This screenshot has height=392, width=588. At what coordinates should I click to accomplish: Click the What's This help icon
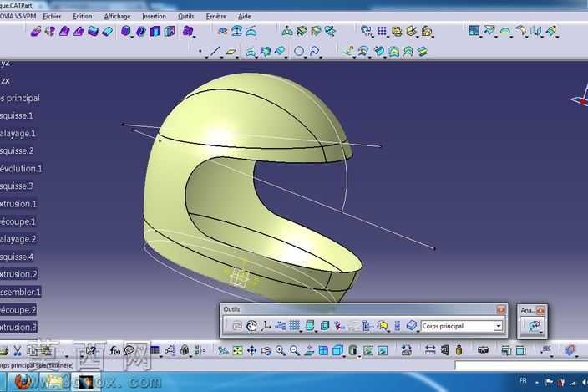pyautogui.click(x=90, y=351)
